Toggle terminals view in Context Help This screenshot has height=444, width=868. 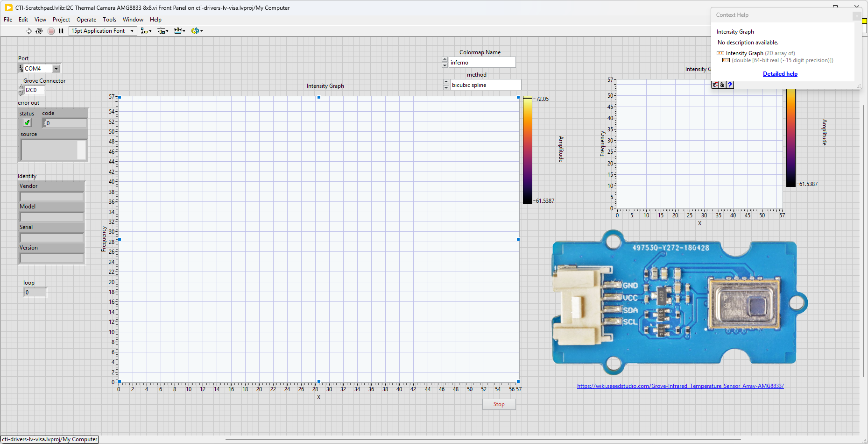[x=715, y=85]
